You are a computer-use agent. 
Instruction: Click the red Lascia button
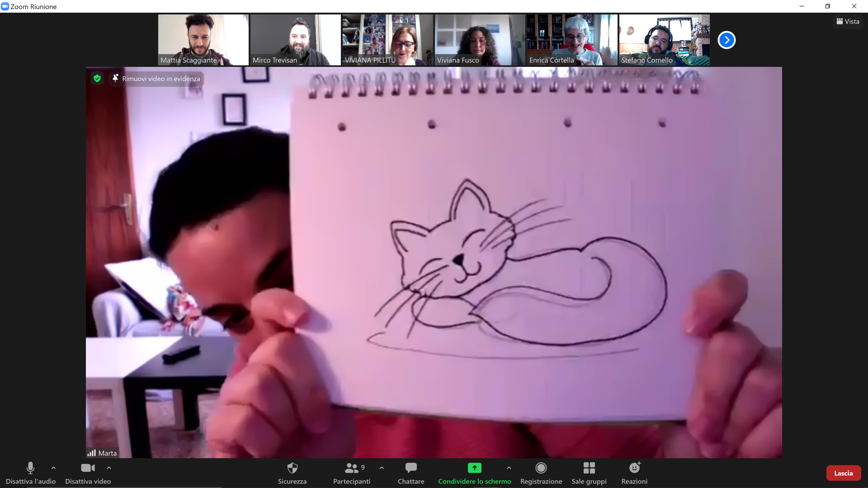coord(843,473)
